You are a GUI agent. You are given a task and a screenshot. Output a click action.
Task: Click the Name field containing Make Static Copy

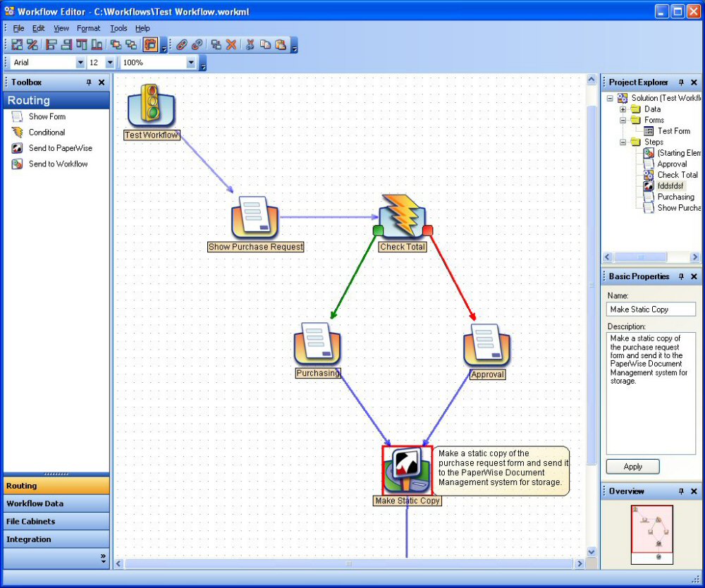click(x=651, y=310)
